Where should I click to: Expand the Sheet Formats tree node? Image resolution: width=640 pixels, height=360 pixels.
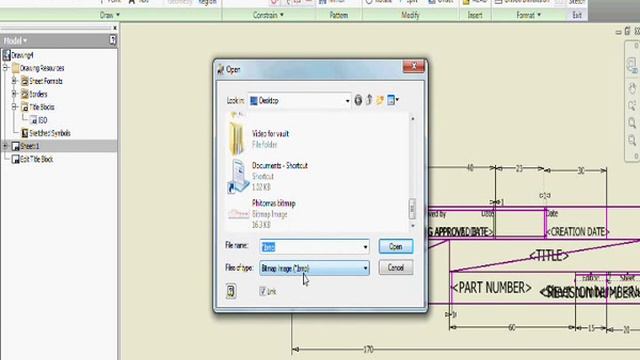(15, 81)
